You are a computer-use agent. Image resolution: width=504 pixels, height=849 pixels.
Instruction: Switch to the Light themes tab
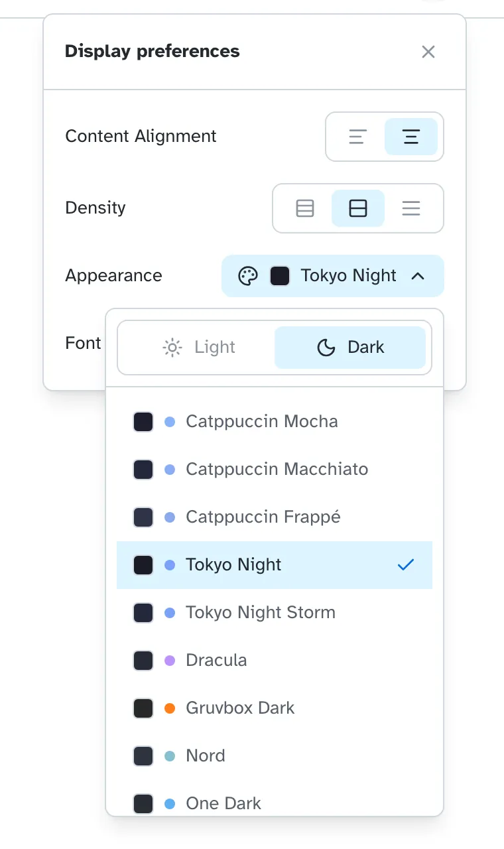click(x=199, y=348)
